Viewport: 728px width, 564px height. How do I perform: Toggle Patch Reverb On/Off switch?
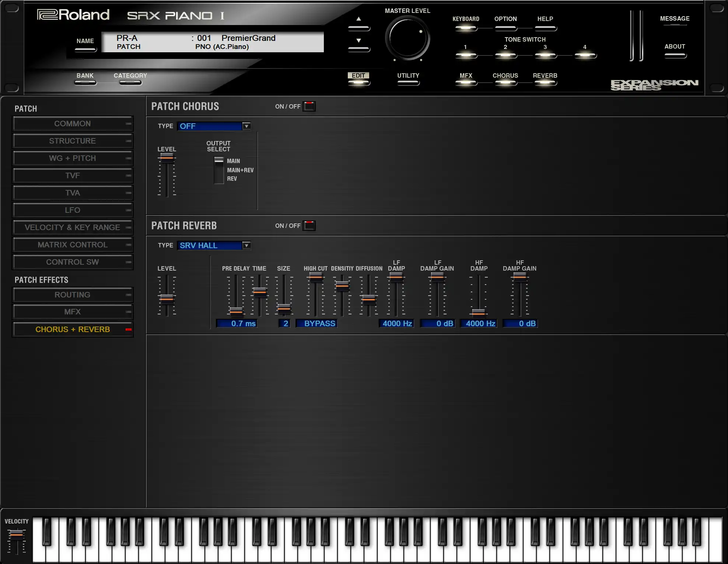tap(309, 226)
